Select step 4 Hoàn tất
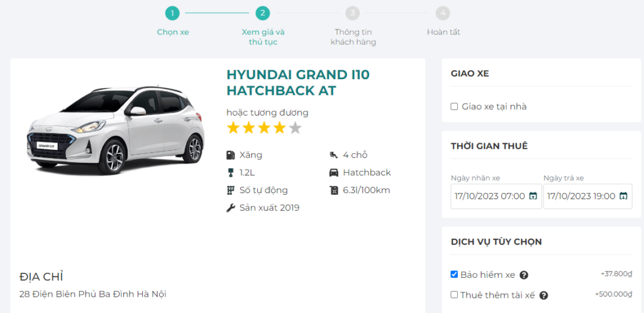Image resolution: width=644 pixels, height=313 pixels. (x=443, y=13)
